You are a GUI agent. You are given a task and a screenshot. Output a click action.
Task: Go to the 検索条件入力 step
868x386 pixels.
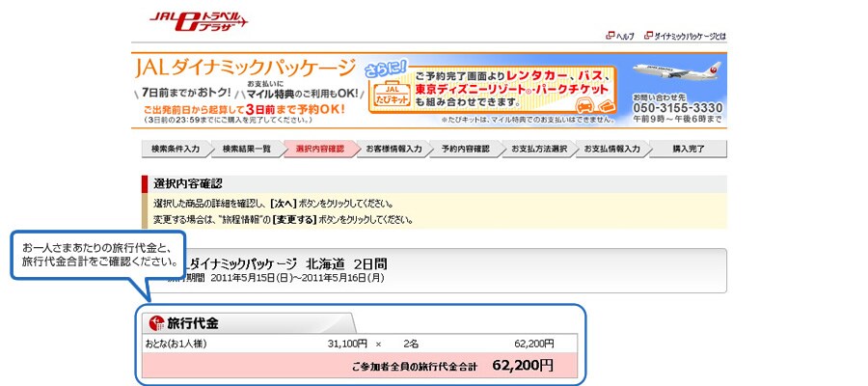pyautogui.click(x=175, y=149)
